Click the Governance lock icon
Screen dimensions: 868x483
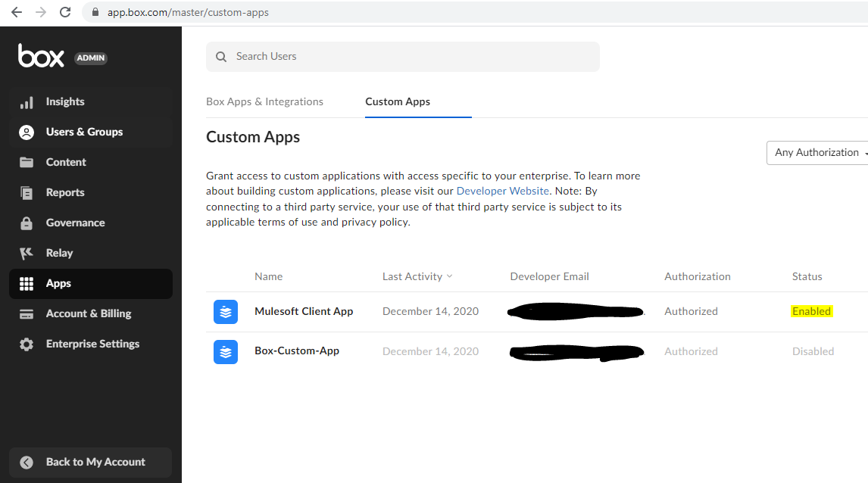[x=27, y=223]
